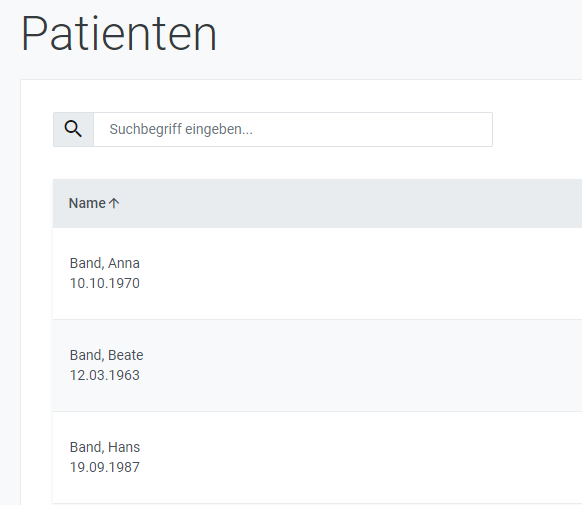Screen dimensions: 582x505
Task: Click the gray box around the search icon
Action: click(x=73, y=129)
